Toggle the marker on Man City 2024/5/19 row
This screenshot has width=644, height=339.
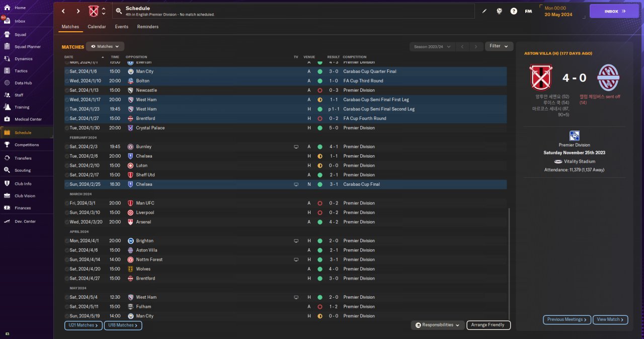tap(67, 316)
